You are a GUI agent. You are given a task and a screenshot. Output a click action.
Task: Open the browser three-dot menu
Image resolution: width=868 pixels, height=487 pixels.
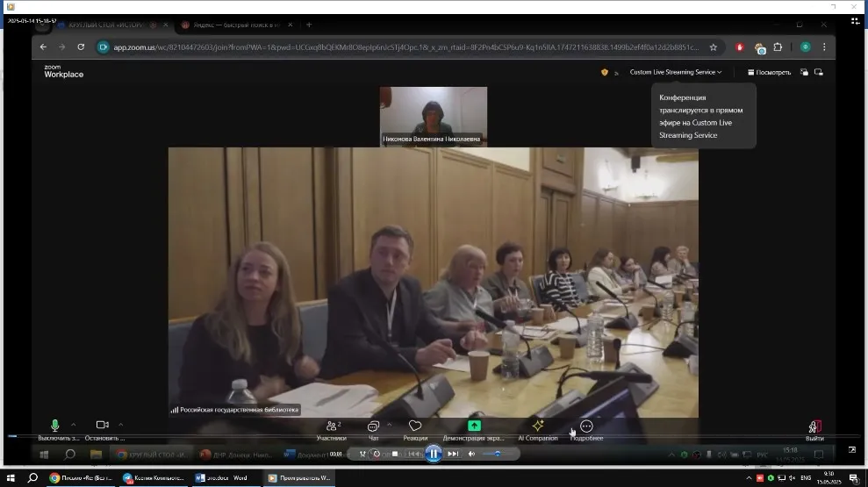[824, 47]
